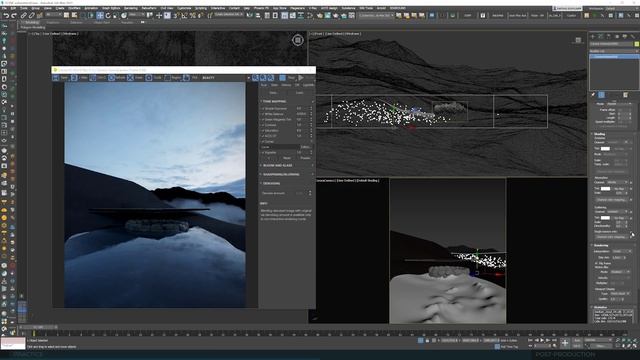Open the Utilities tab wrench icon

[632, 37]
